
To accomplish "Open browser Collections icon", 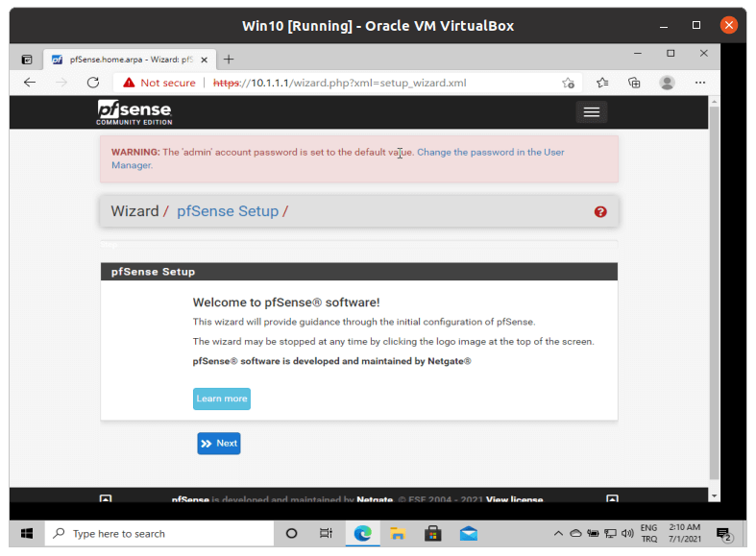I will [x=634, y=83].
